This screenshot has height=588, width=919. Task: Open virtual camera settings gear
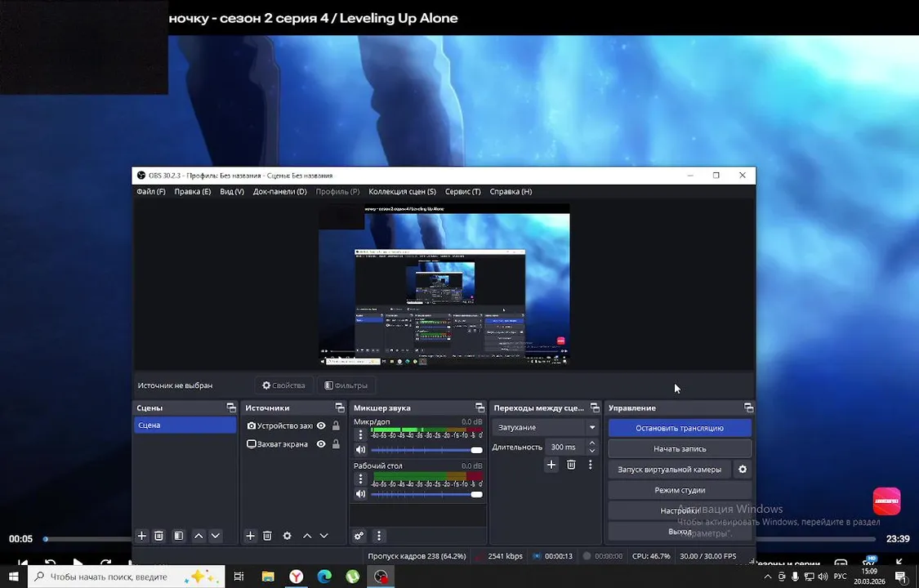point(743,470)
